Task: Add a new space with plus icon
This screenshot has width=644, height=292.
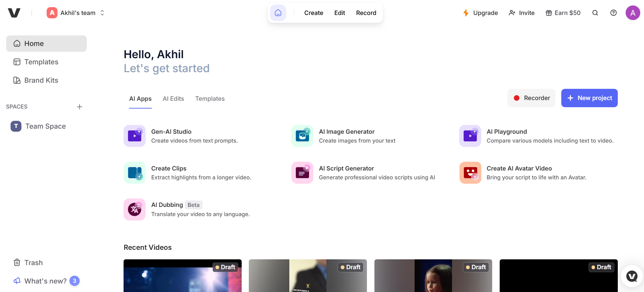Action: 80,107
